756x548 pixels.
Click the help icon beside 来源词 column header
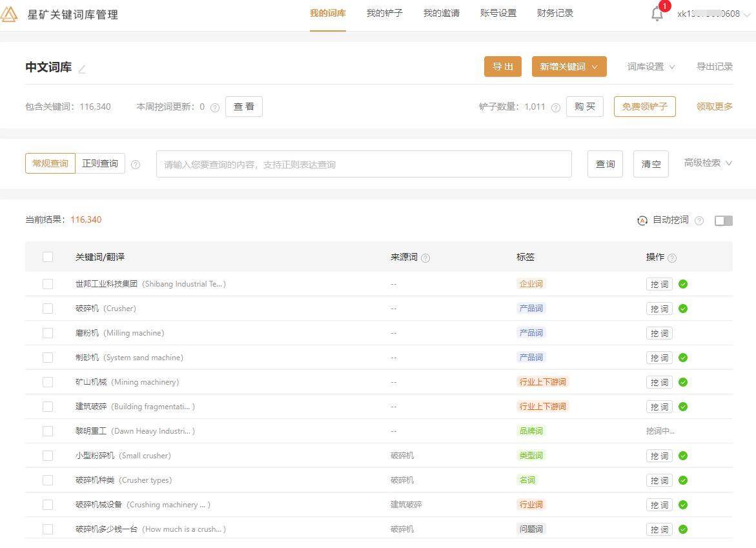click(425, 257)
